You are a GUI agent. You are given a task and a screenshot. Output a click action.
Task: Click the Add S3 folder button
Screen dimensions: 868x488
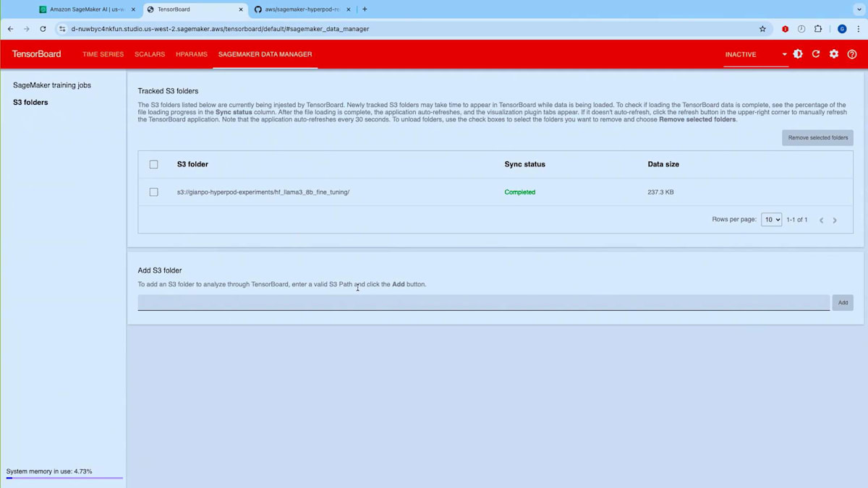[843, 303]
